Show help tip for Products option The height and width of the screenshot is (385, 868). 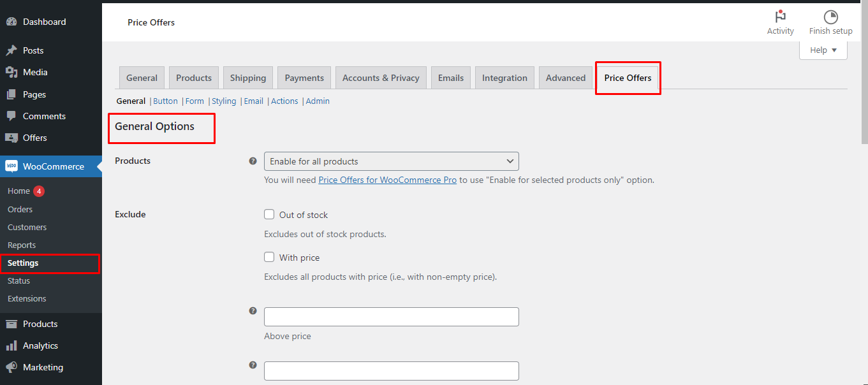tap(253, 161)
